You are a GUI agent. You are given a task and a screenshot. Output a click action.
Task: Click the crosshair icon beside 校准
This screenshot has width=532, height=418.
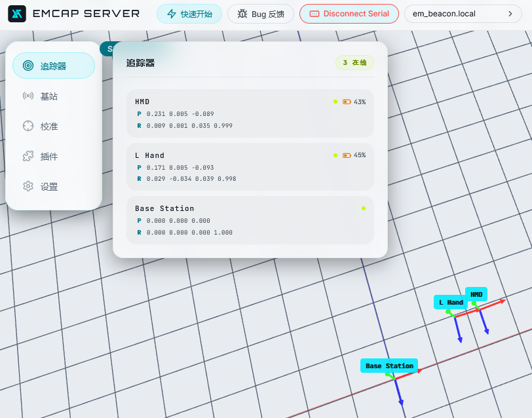(28, 126)
